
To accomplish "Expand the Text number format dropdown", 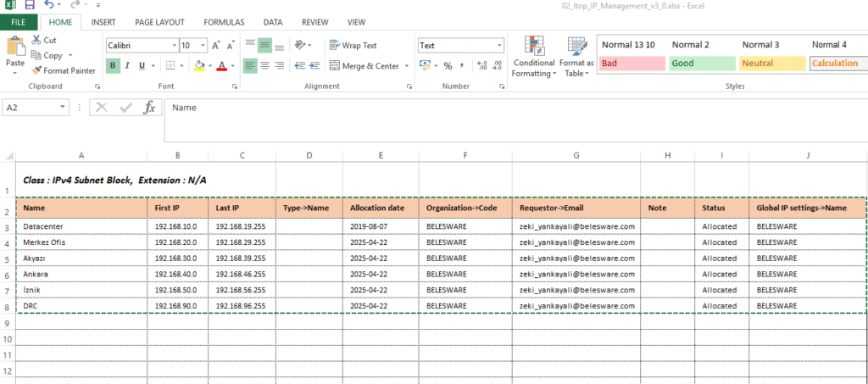I will (x=499, y=46).
